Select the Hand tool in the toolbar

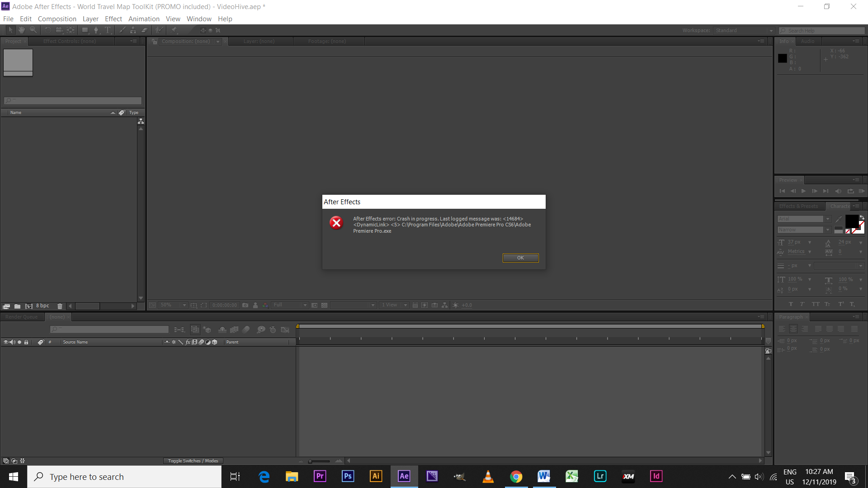coord(21,30)
